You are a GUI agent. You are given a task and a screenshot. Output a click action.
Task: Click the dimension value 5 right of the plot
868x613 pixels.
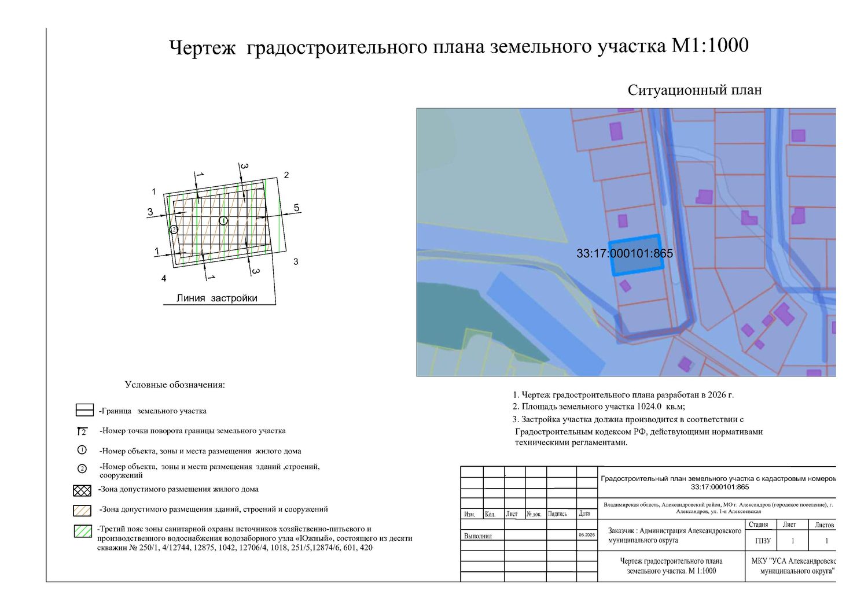296,208
